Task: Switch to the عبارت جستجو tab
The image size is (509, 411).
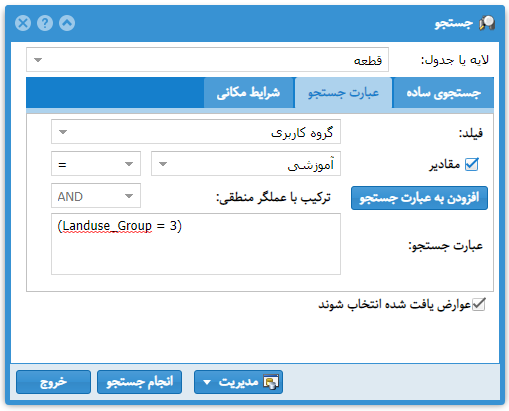Action: click(343, 93)
